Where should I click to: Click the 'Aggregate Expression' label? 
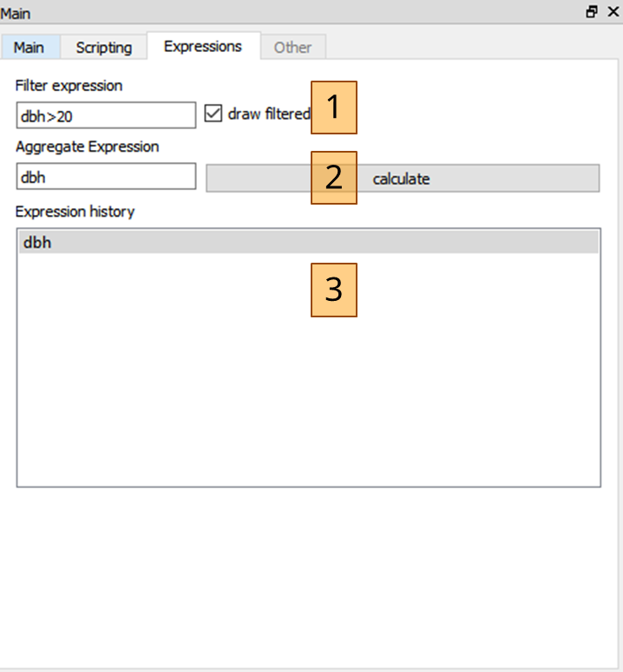88,147
